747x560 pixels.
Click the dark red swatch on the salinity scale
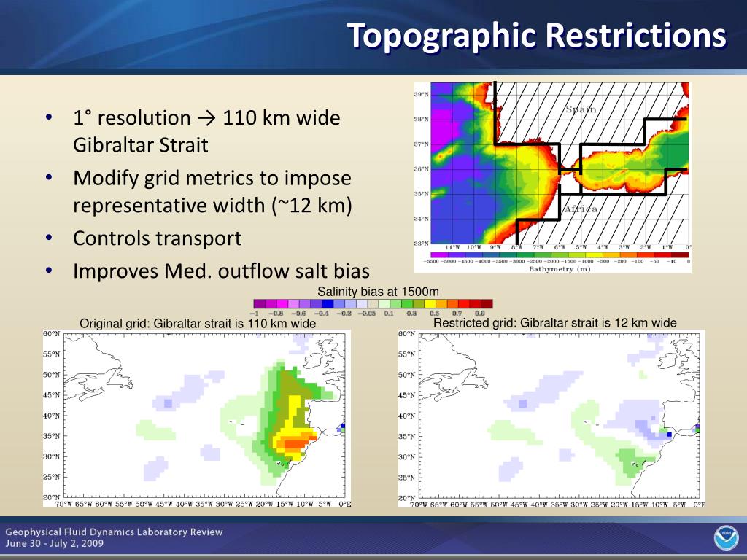tap(487, 304)
